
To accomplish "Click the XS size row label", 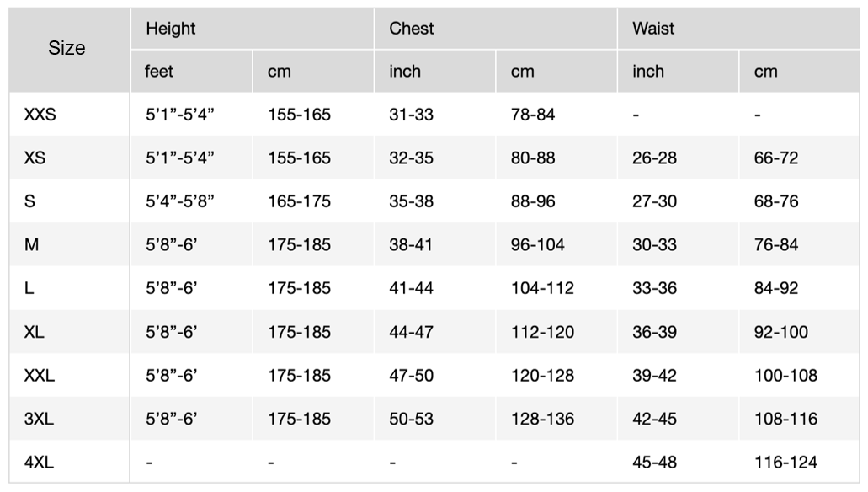I will click(35, 158).
